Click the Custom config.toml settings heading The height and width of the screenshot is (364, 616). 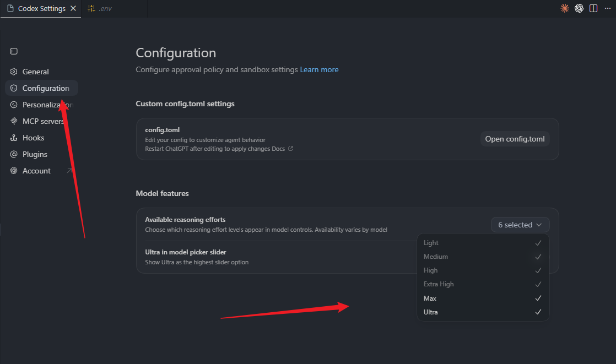tap(185, 104)
